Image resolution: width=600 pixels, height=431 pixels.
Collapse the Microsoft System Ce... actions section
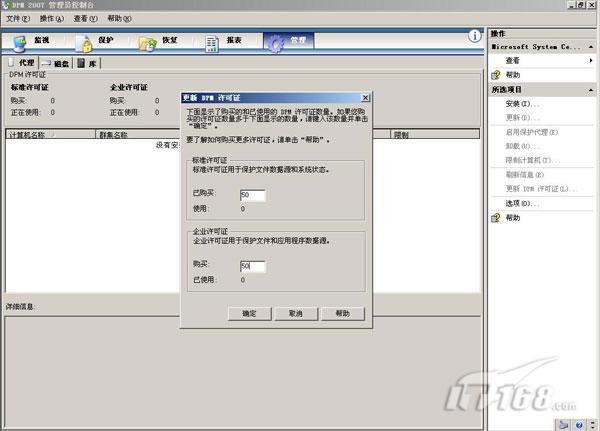coord(591,47)
